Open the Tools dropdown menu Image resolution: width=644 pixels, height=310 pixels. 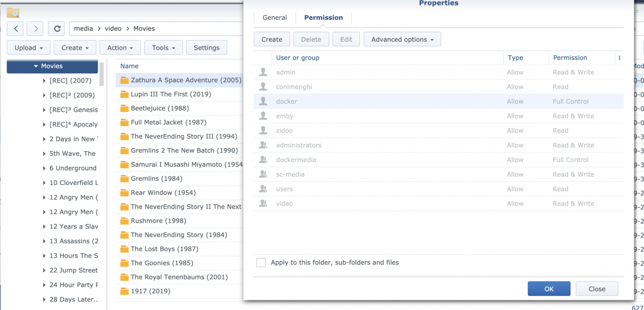[163, 48]
